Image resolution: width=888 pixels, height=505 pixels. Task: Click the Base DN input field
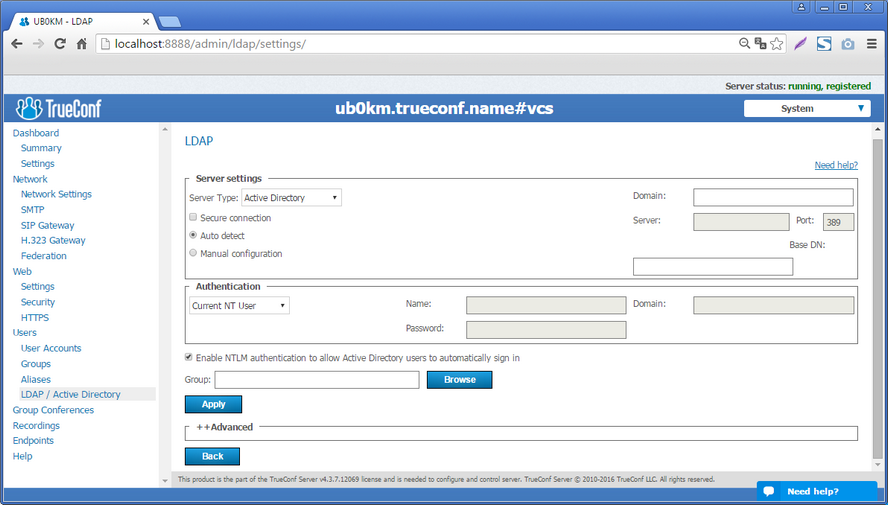[x=713, y=267]
